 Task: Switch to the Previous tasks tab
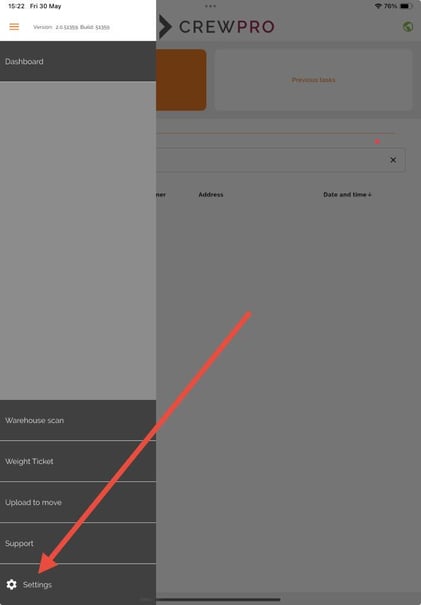[x=313, y=80]
